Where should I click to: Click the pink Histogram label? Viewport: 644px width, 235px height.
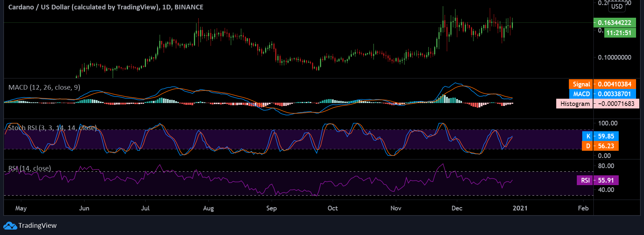(575, 104)
